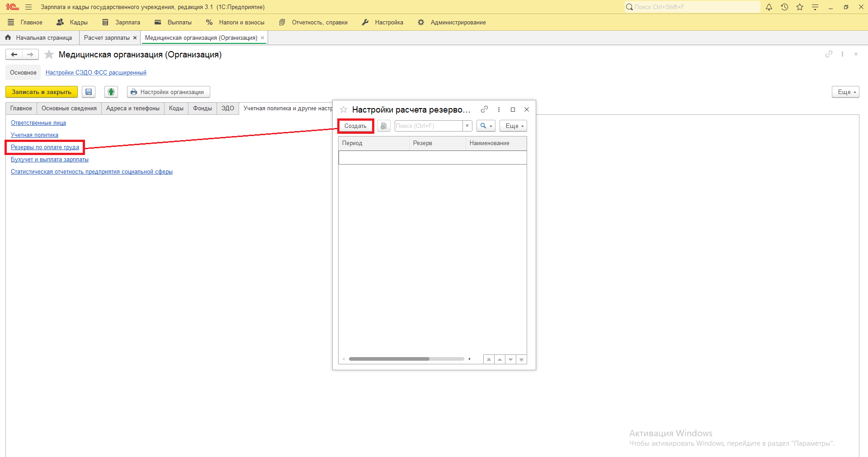Click the copy record icon beside Создать
Screen dimensions: 868x457
[x=384, y=126]
